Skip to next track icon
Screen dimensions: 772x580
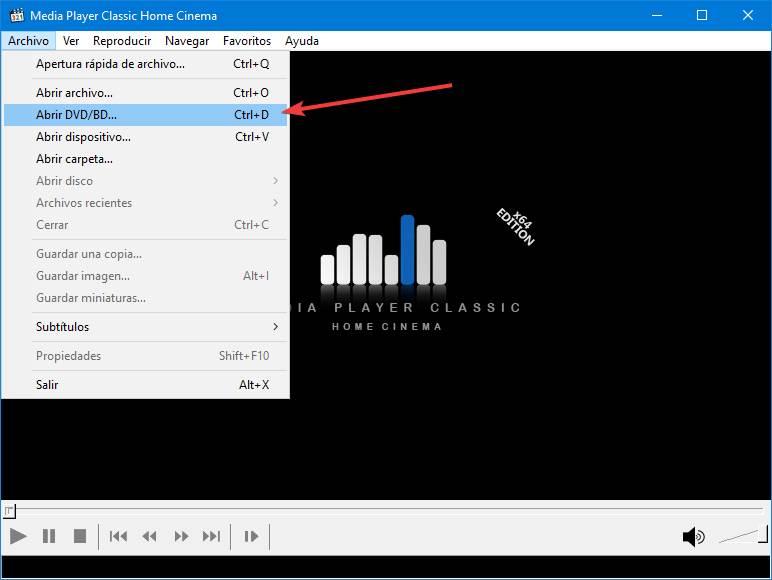point(211,536)
